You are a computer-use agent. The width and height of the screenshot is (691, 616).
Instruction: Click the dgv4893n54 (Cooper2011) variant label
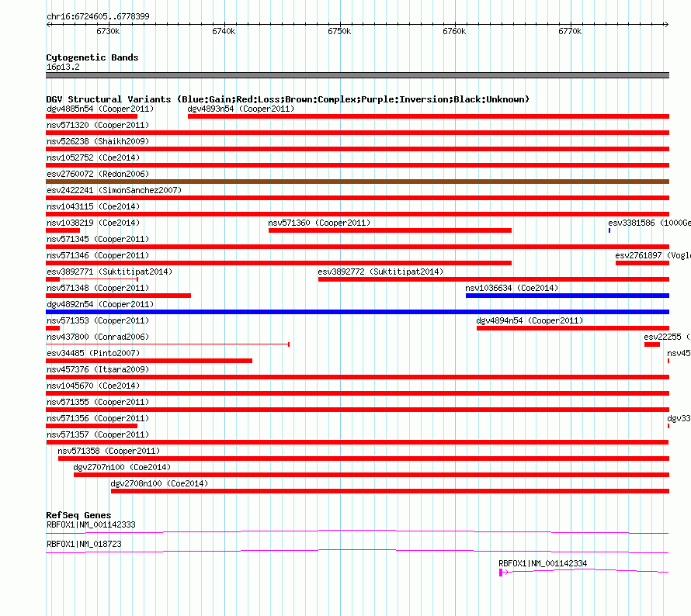(241, 109)
